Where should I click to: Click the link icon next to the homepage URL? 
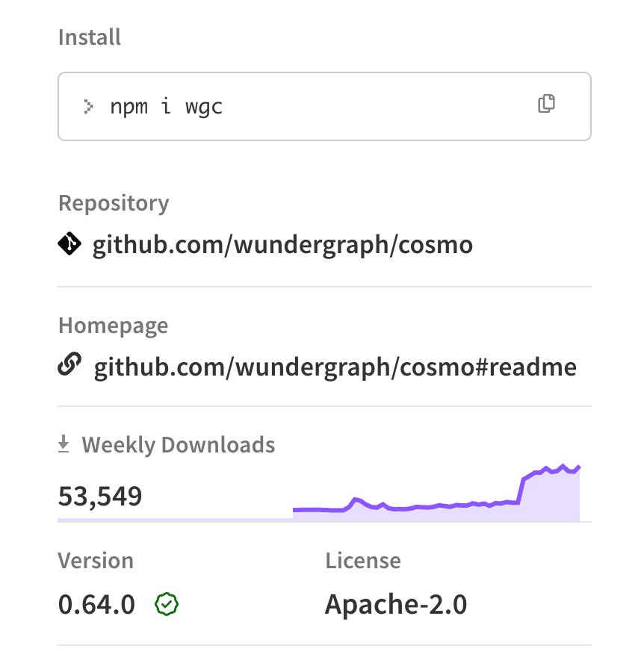point(71,366)
